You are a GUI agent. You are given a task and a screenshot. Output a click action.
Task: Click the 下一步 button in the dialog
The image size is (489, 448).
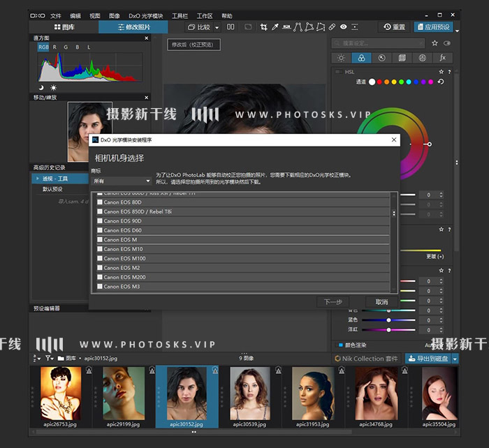333,302
